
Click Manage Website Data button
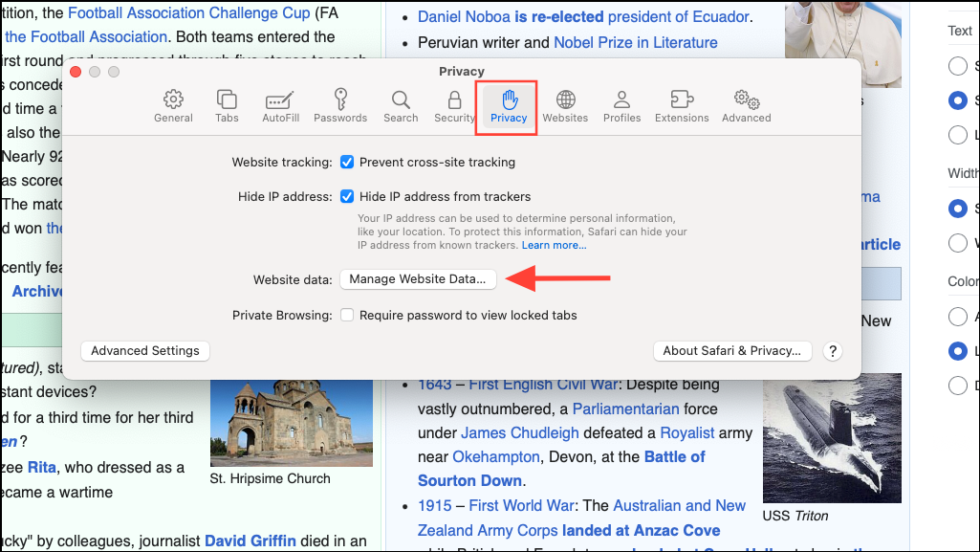[418, 278]
